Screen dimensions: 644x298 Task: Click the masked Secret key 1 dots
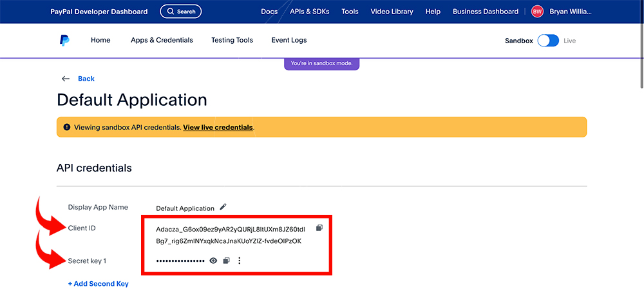coord(180,261)
